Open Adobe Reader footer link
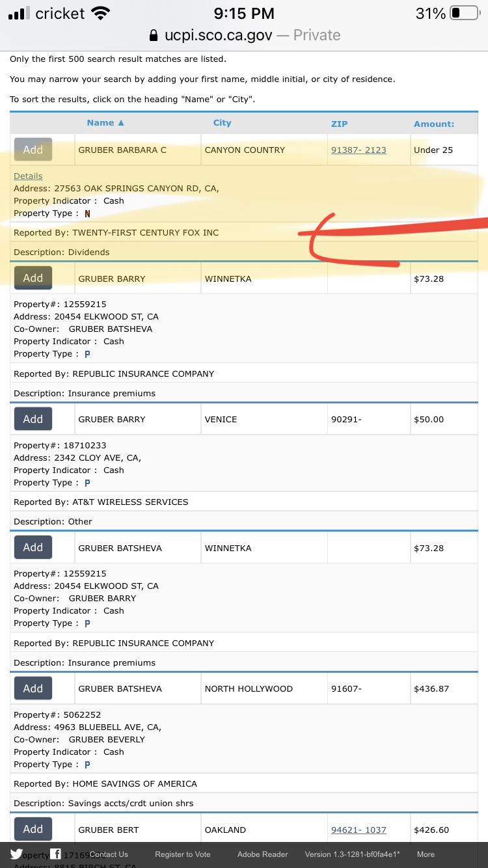 point(263,854)
